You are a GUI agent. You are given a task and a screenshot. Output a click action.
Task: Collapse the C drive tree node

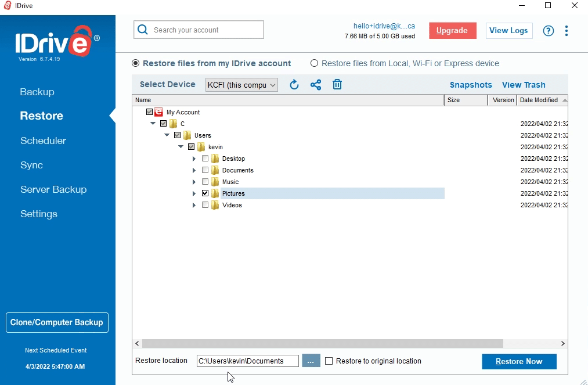153,123
